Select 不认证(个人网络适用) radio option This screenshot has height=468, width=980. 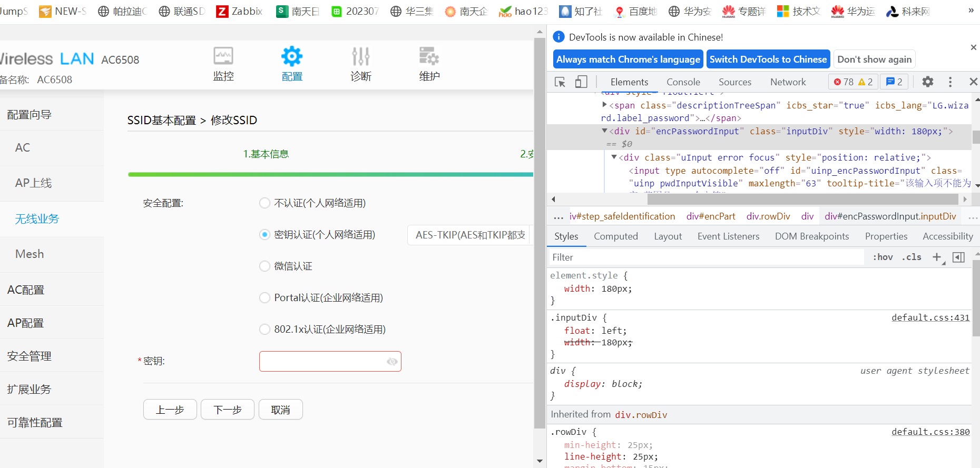264,203
